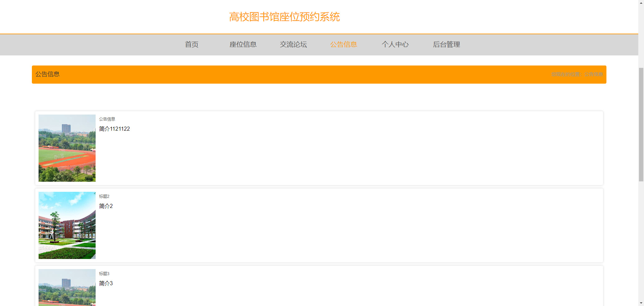The height and width of the screenshot is (306, 644).
Task: Open the campus building thumbnail of 标题2
Action: coord(67,225)
